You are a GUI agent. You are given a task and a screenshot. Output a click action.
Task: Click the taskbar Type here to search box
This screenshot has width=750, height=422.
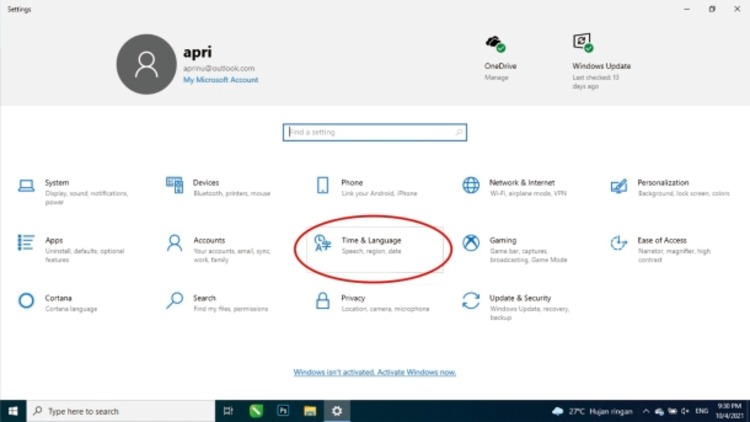[x=121, y=411]
